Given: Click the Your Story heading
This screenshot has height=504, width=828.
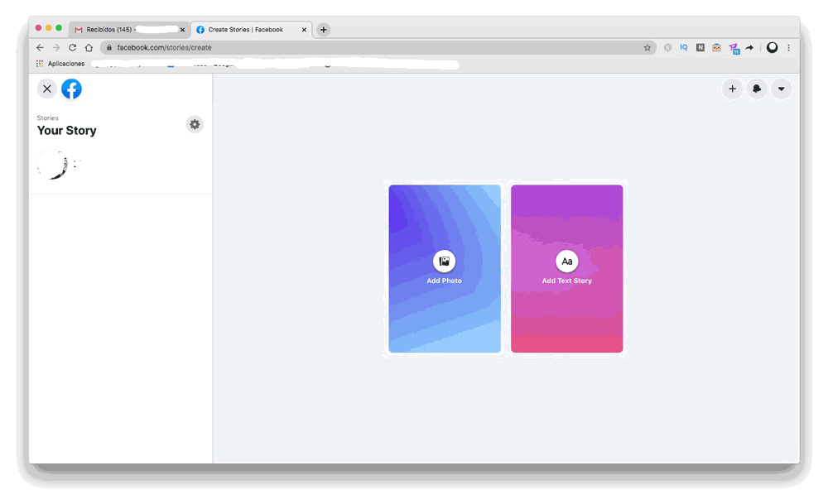Looking at the screenshot, I should click(x=66, y=131).
